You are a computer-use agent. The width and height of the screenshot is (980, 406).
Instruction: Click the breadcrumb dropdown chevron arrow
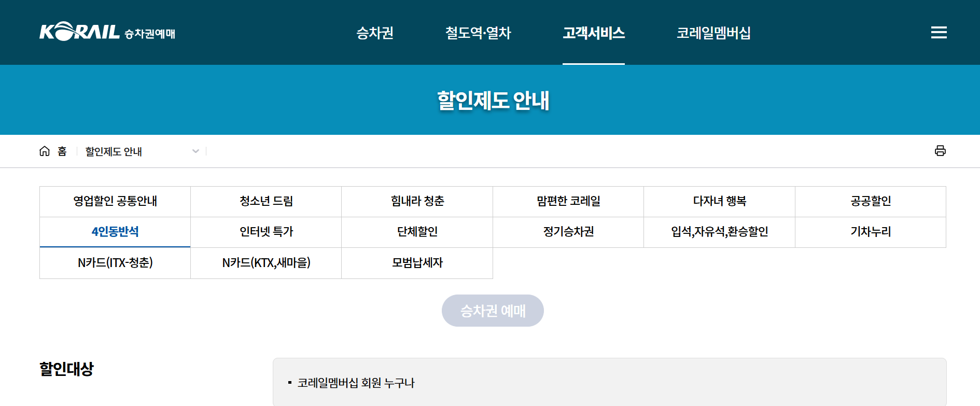click(195, 151)
